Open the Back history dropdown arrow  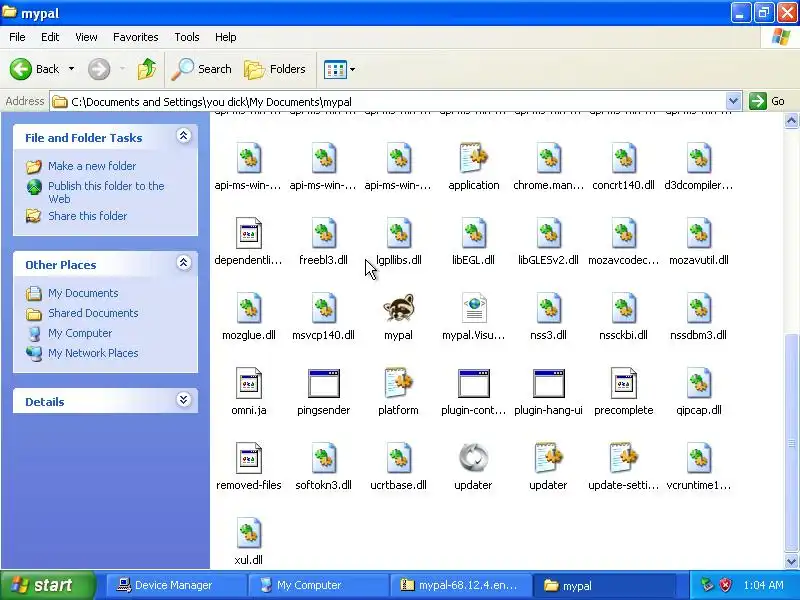click(x=71, y=69)
